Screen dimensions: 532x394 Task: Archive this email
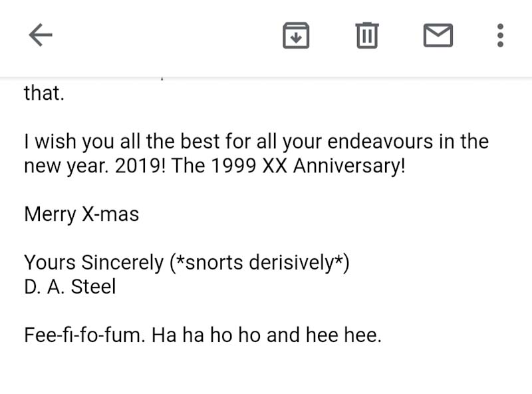296,35
